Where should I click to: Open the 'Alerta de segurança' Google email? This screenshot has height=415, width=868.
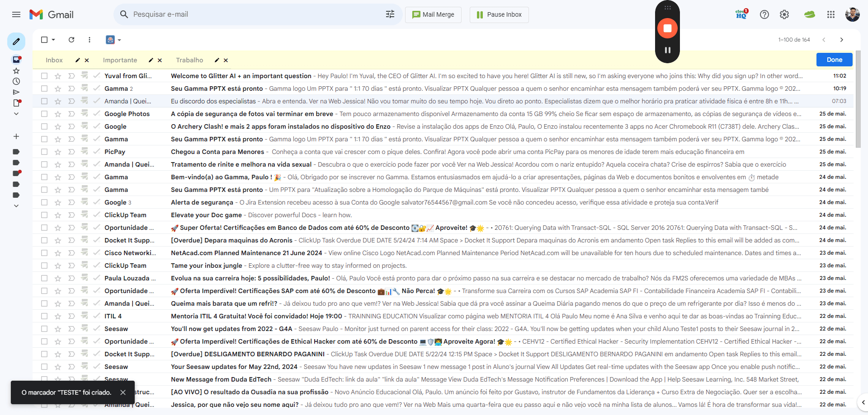[443, 202]
